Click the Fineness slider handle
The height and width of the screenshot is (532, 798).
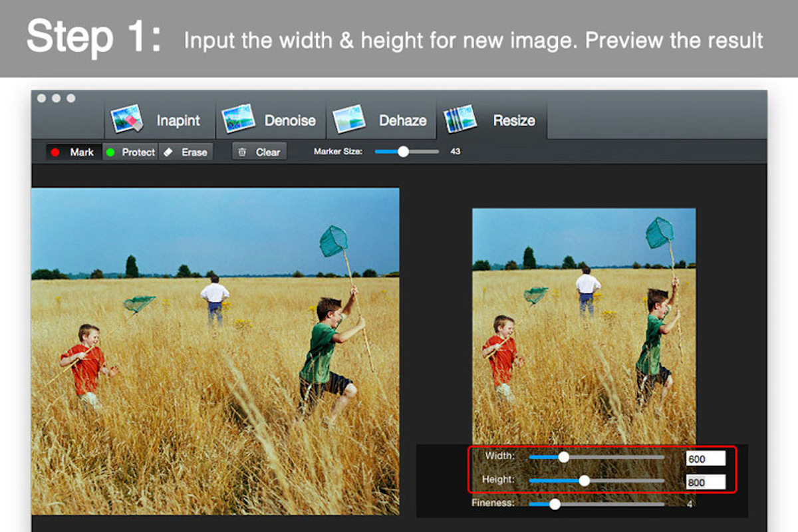555,504
